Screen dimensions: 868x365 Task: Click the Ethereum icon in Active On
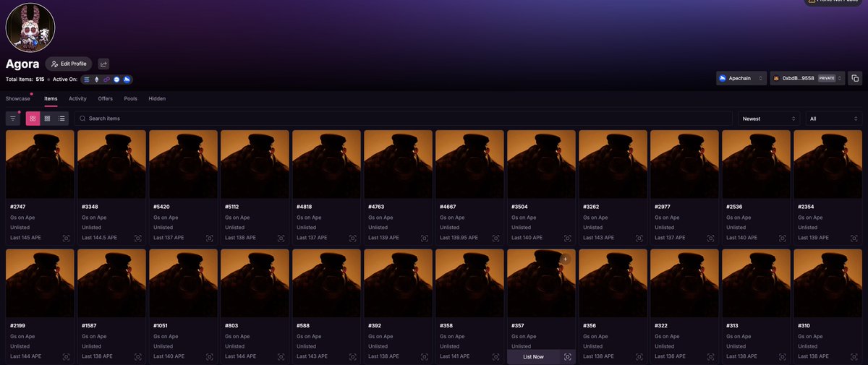pos(96,80)
